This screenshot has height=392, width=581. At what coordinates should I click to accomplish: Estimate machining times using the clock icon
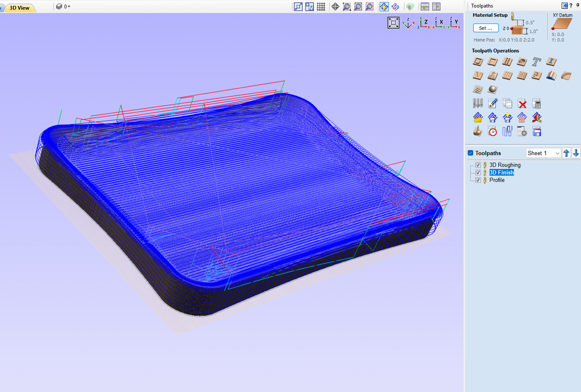[492, 131]
